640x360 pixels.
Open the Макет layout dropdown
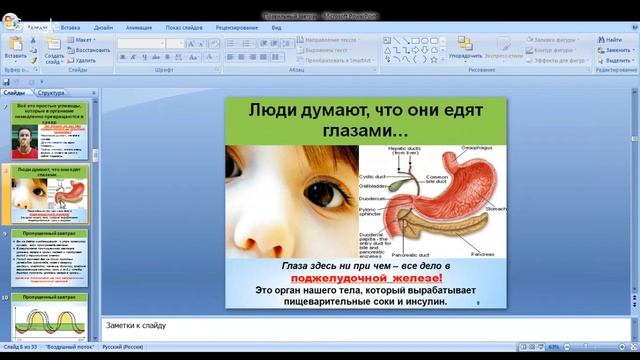point(81,40)
